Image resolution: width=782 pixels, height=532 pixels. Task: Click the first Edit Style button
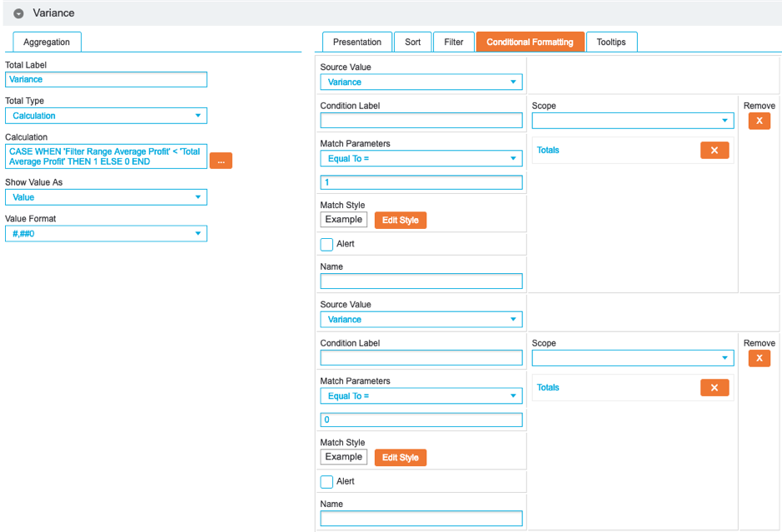click(401, 221)
